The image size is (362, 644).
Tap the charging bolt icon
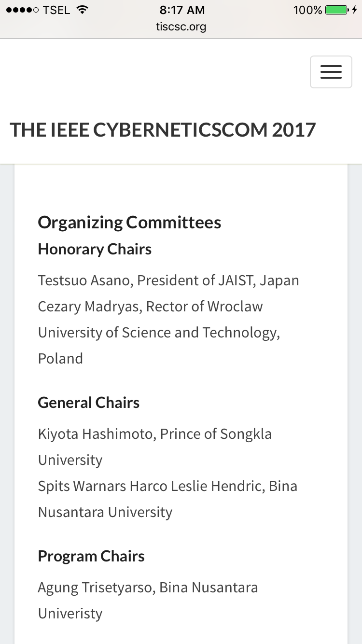pyautogui.click(x=355, y=10)
